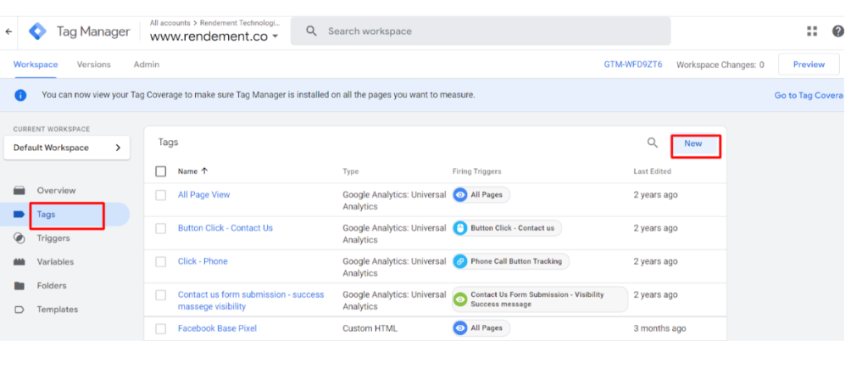Switch to the Workspace tab
Screen dimensions: 868x369
[x=36, y=64]
